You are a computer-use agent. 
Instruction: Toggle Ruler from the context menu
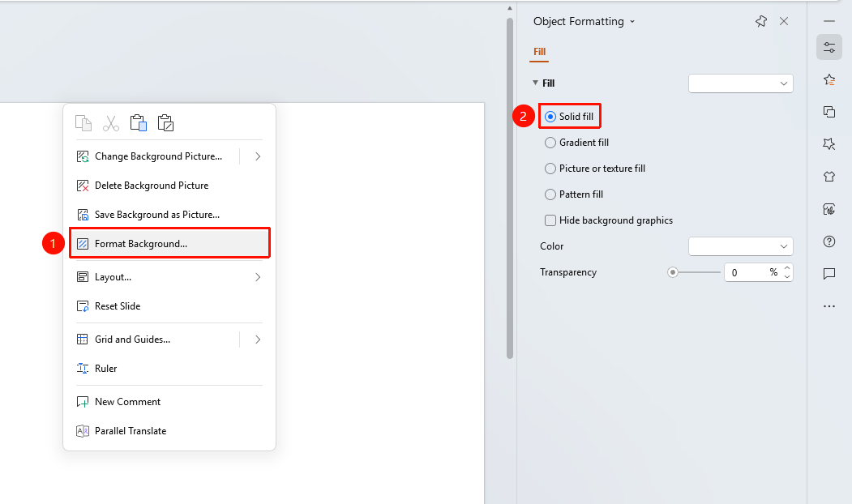click(x=169, y=369)
